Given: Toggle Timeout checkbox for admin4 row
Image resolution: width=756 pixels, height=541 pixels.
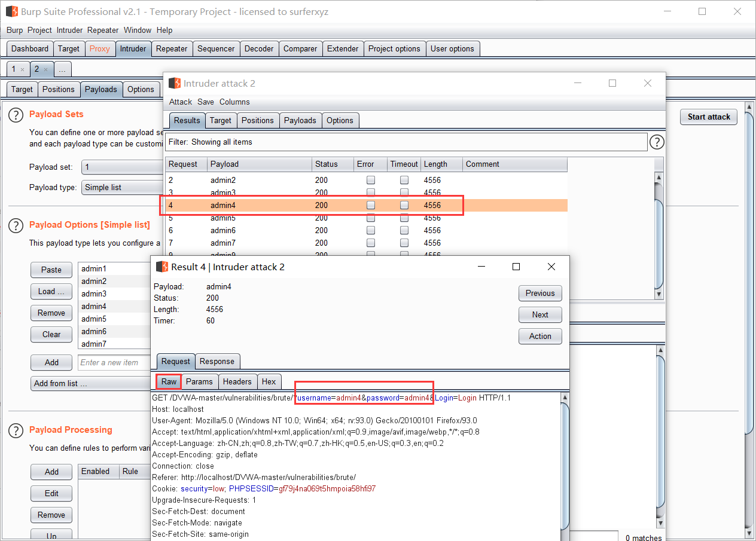Looking at the screenshot, I should click(x=404, y=205).
